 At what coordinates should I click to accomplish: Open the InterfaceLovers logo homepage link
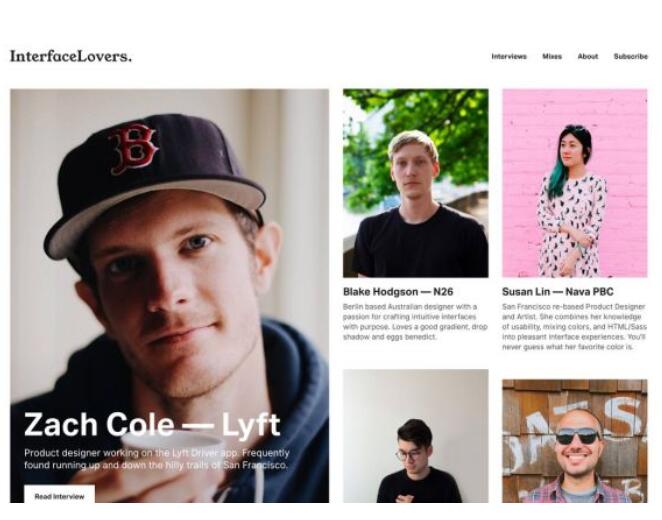[71, 56]
